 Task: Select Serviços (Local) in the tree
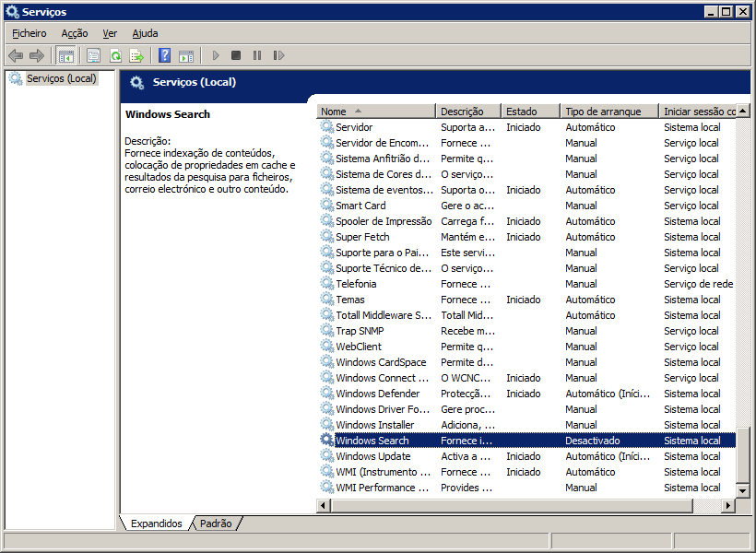point(62,78)
